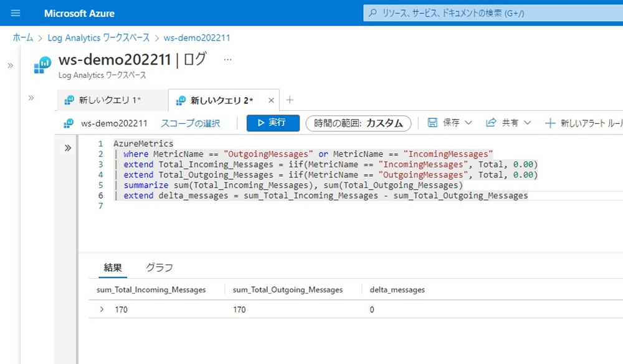Click the 170 outgoing messages cell
Image resolution: width=623 pixels, height=364 pixels.
[239, 310]
